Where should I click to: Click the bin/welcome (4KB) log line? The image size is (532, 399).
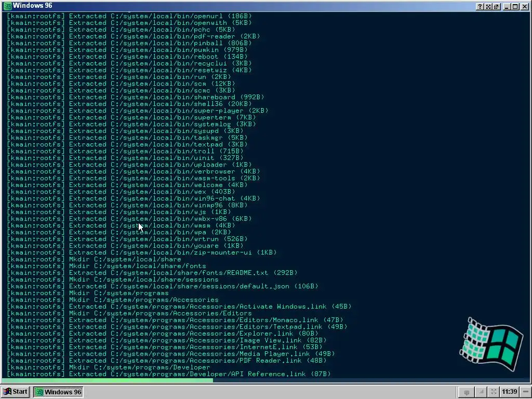(127, 185)
